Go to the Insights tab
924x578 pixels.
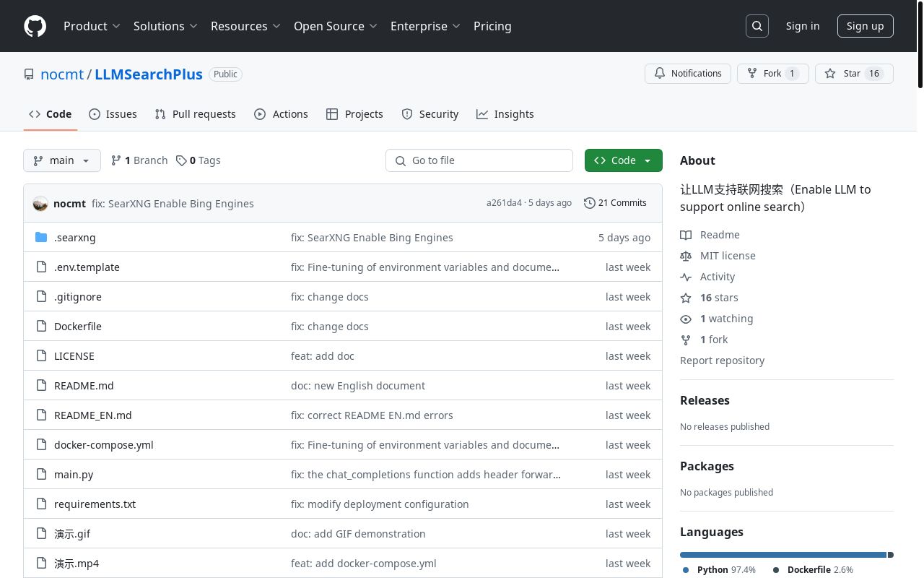(x=505, y=114)
